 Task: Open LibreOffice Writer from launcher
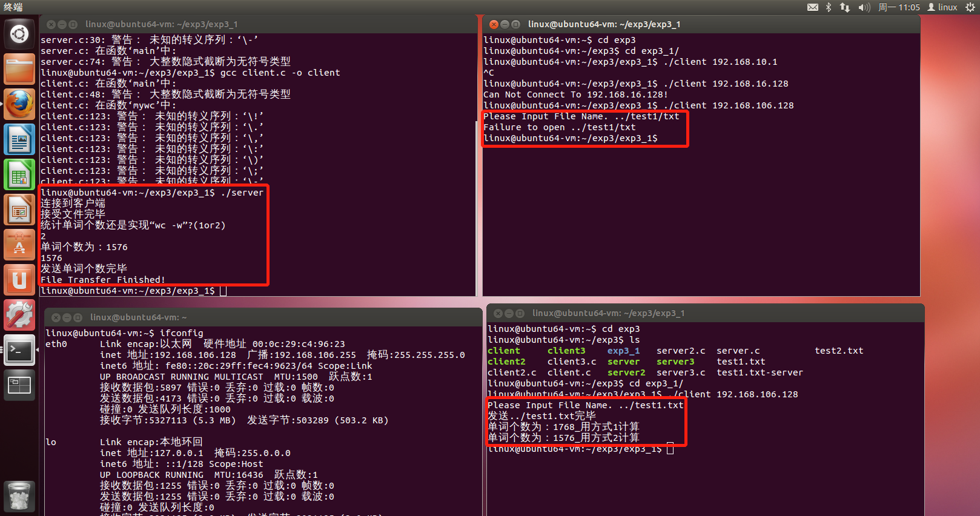tap(19, 139)
